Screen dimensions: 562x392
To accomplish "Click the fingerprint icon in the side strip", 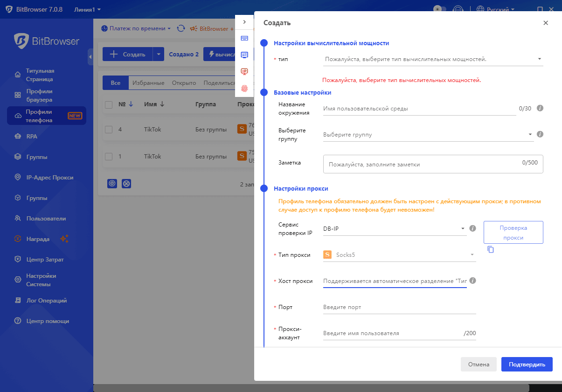I will tap(244, 88).
